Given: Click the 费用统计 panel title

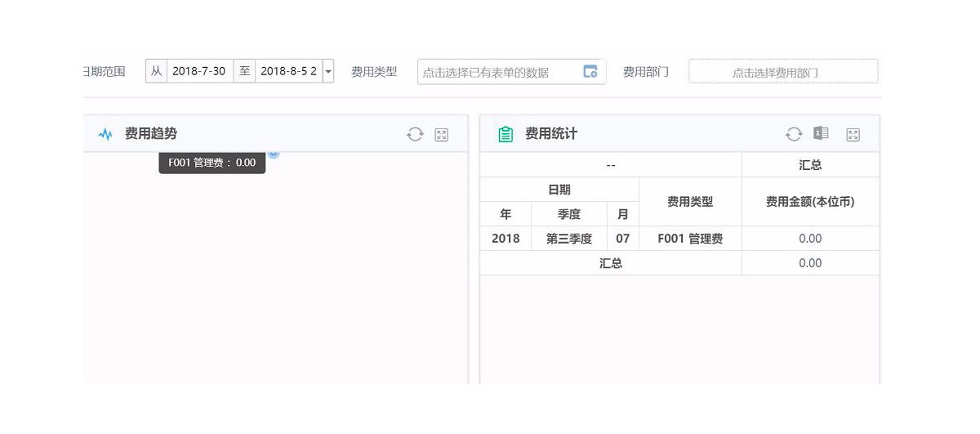Looking at the screenshot, I should coord(551,134).
